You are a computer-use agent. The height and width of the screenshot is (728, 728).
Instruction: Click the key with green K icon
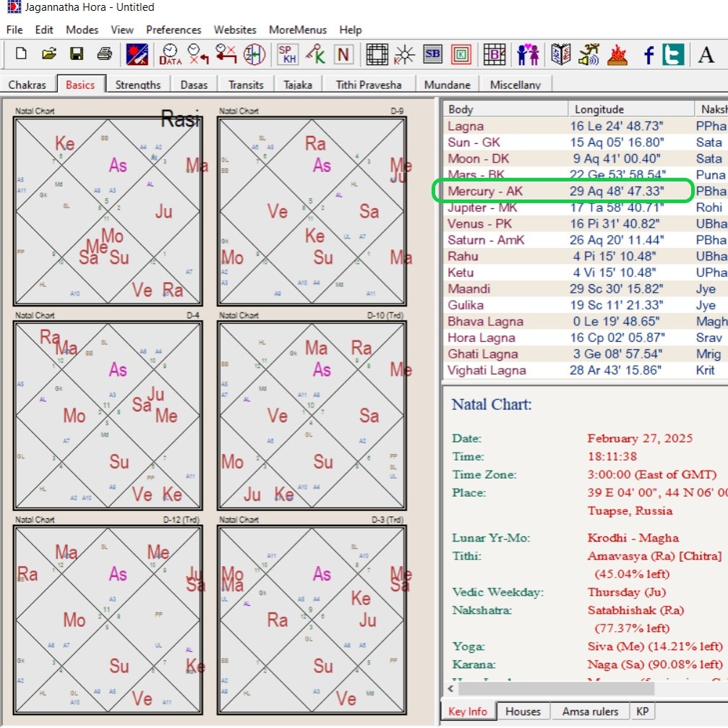tap(315, 54)
